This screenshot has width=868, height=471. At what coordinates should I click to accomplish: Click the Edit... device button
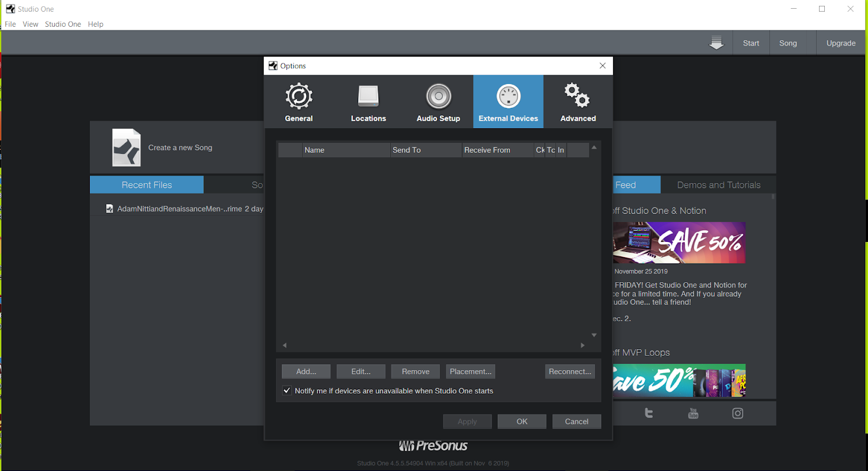[361, 371]
